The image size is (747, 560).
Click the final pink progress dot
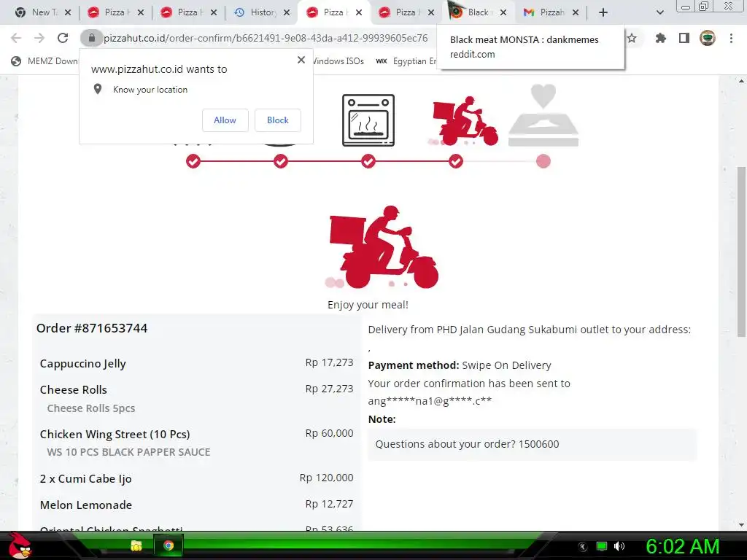(x=543, y=161)
